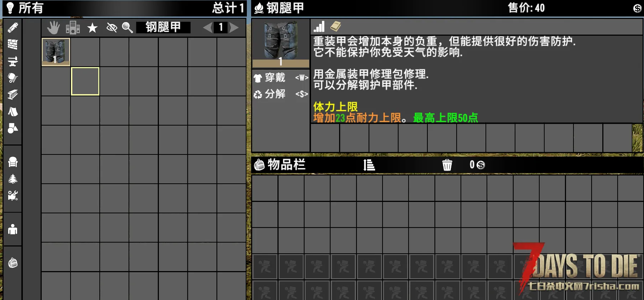Click the magnifying glass search icon
The width and height of the screenshot is (644, 300).
(128, 27)
